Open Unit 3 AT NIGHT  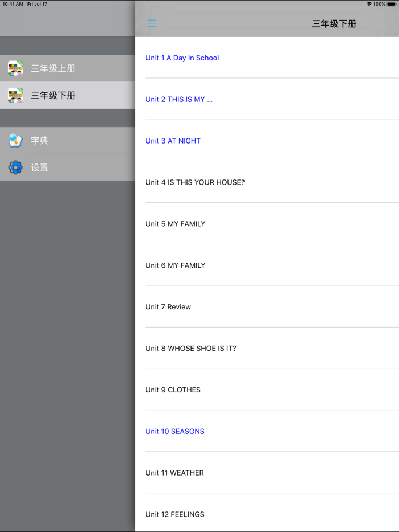tap(267, 141)
